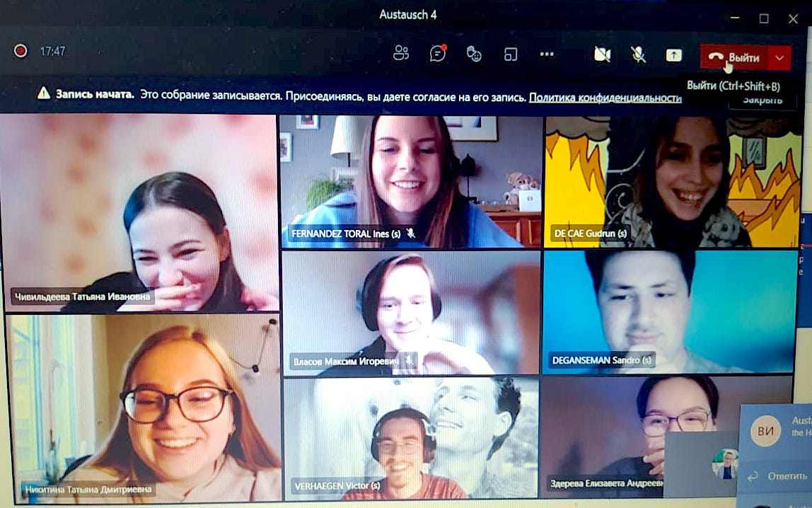
Task: Open the Политика конфиденциальности link
Action: point(605,98)
